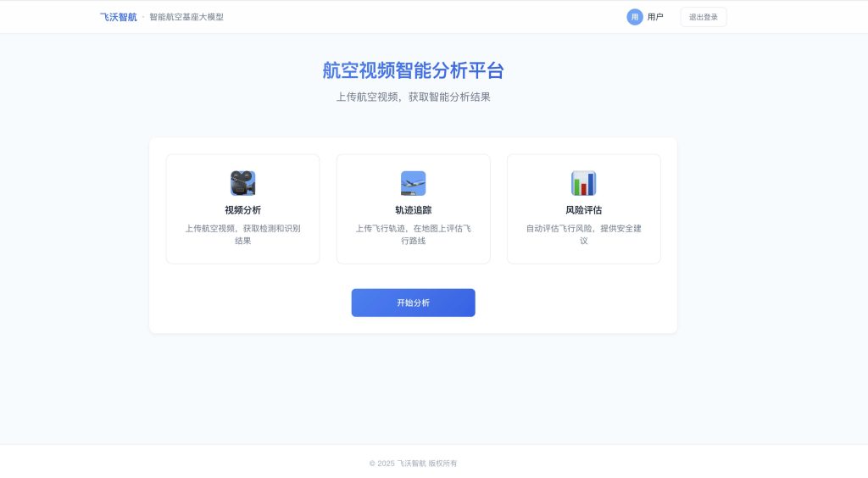This screenshot has height=478, width=868.
Task: Click the airplane icon for 轨迹追踪
Action: coord(413,183)
